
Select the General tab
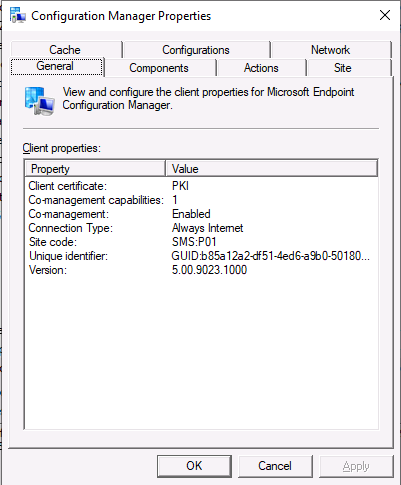tap(56, 66)
